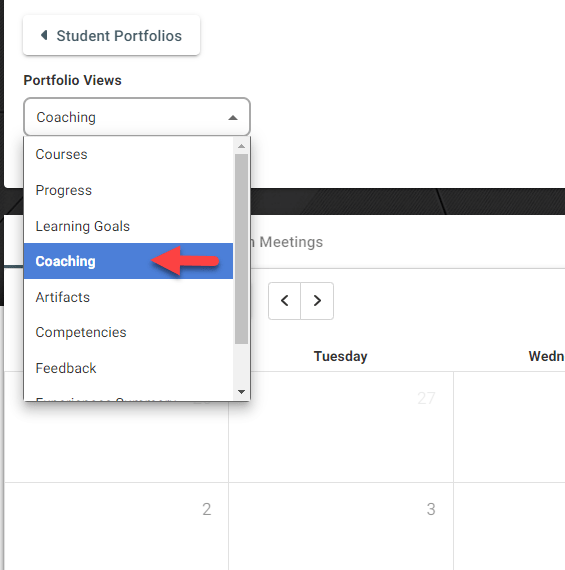Click calendar day 2 cell

pyautogui.click(x=116, y=526)
